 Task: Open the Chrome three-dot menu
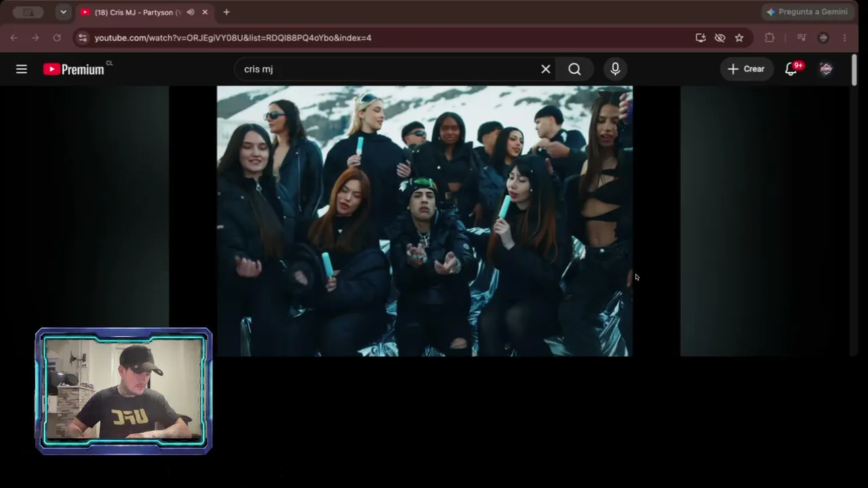pos(844,38)
